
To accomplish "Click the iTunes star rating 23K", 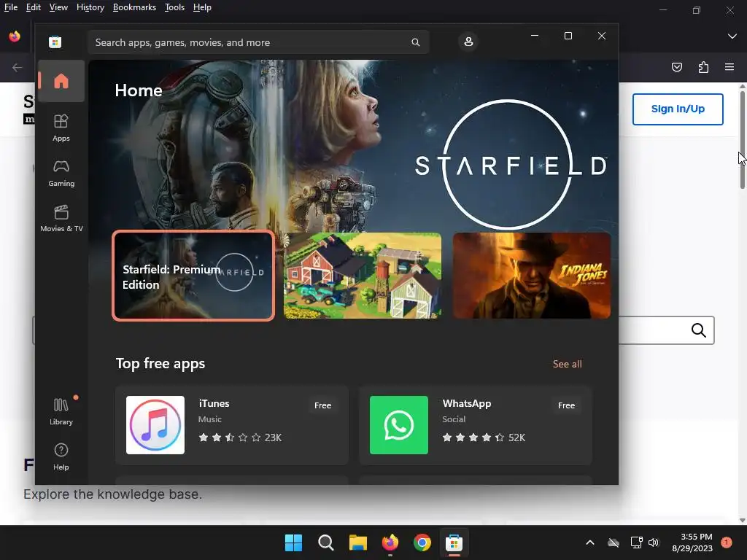I will tap(240, 437).
